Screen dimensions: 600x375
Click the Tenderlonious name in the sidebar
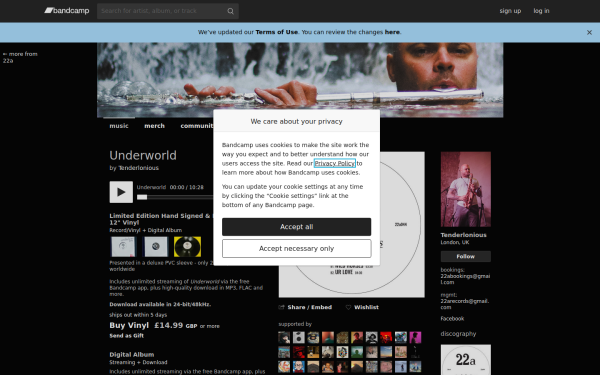click(463, 235)
